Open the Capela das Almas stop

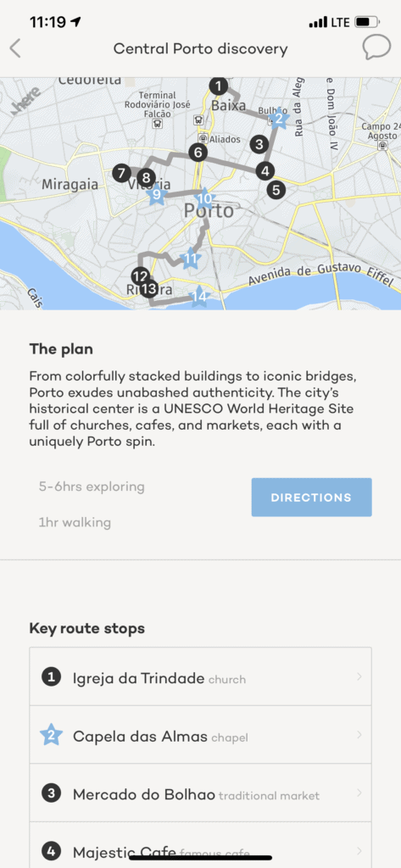click(200, 735)
